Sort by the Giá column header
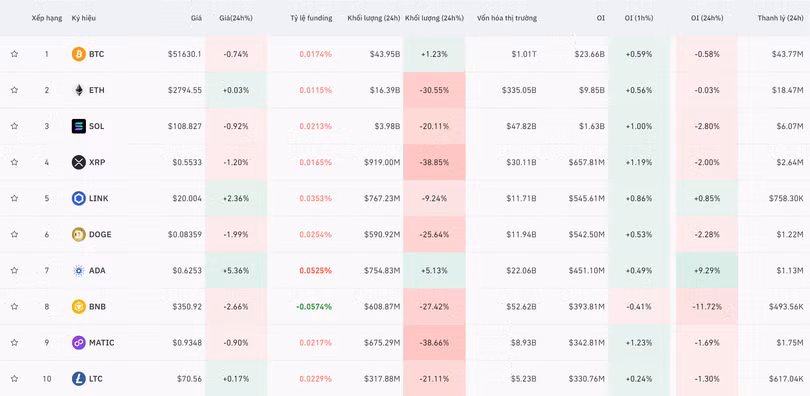810x396 pixels. click(x=196, y=18)
